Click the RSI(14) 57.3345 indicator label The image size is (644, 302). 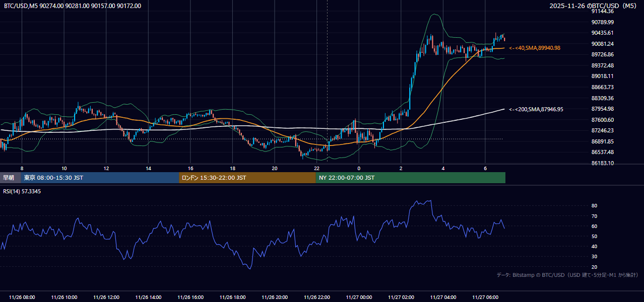click(23, 191)
